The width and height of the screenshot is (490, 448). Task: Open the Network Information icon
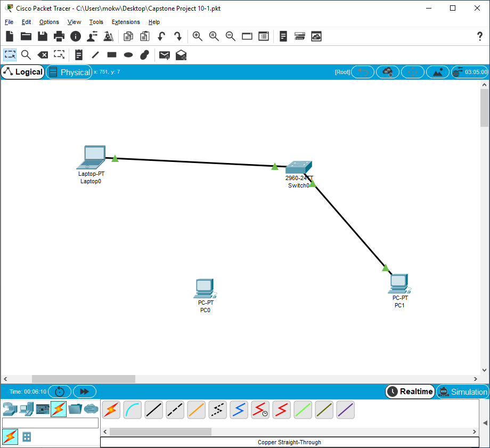coord(75,36)
